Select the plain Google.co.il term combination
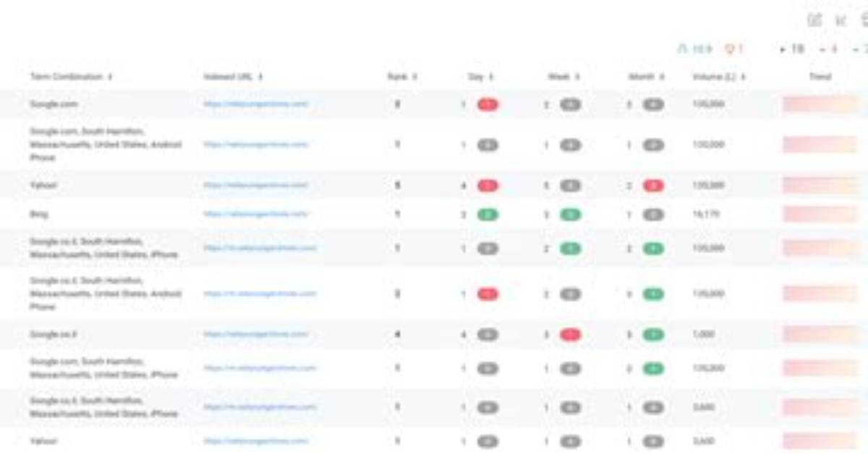868x454 pixels. (x=54, y=335)
